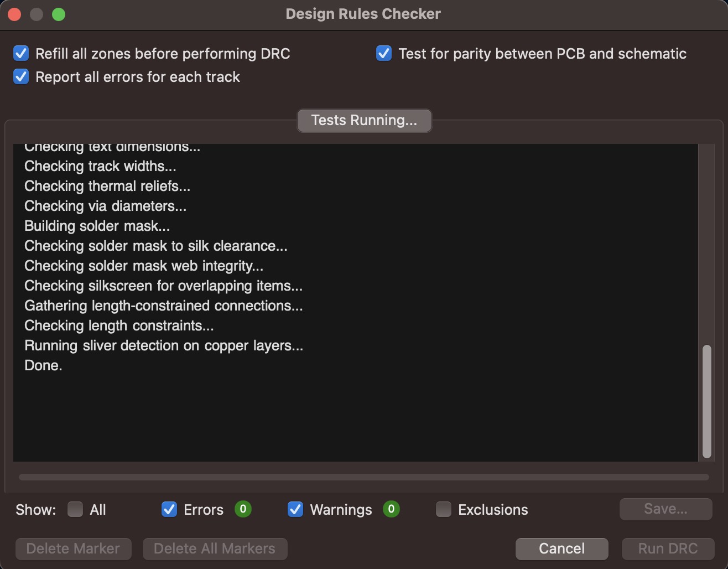Uncheck Refill all zones before performing DRC
This screenshot has width=728, height=569.
point(21,53)
